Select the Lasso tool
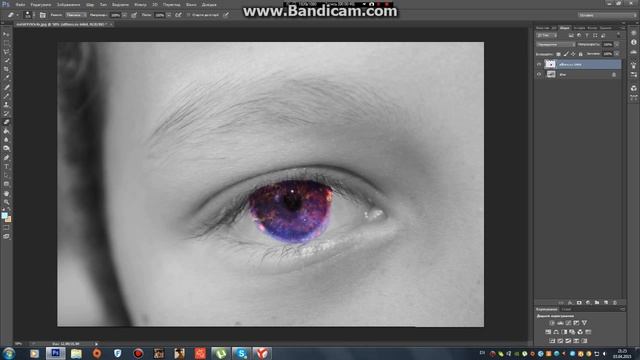The height and width of the screenshot is (360, 640). click(x=6, y=52)
